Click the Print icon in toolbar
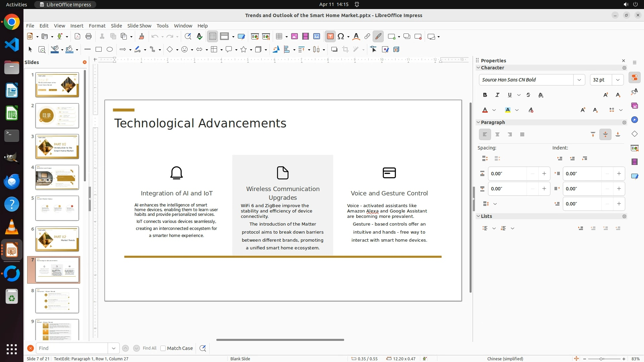 pyautogui.click(x=89, y=37)
